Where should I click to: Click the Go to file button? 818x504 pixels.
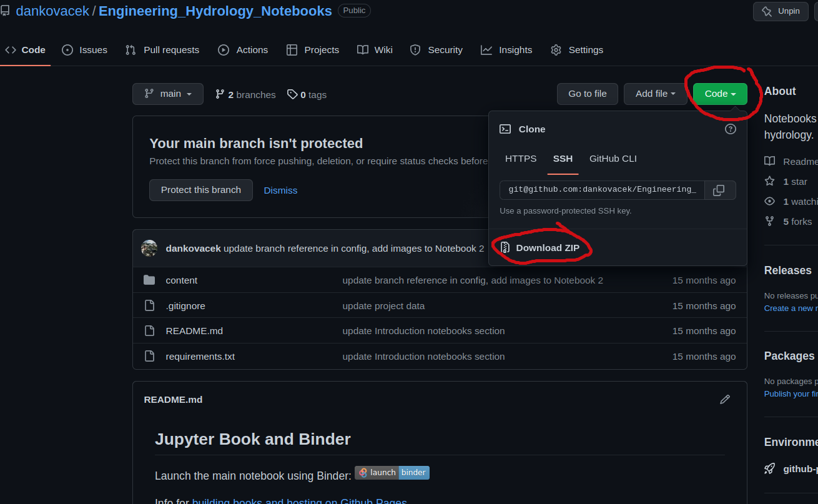tap(588, 94)
